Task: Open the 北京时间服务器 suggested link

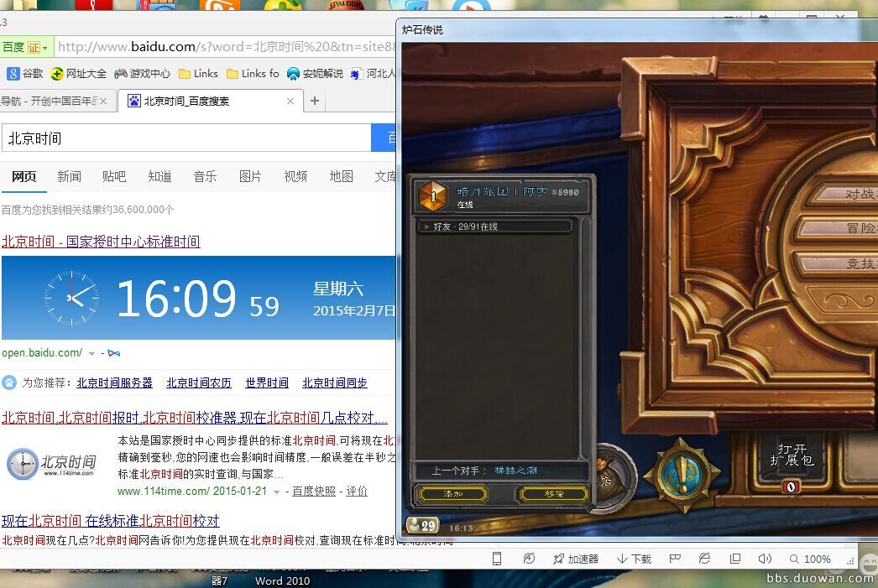Action: pyautogui.click(x=114, y=382)
